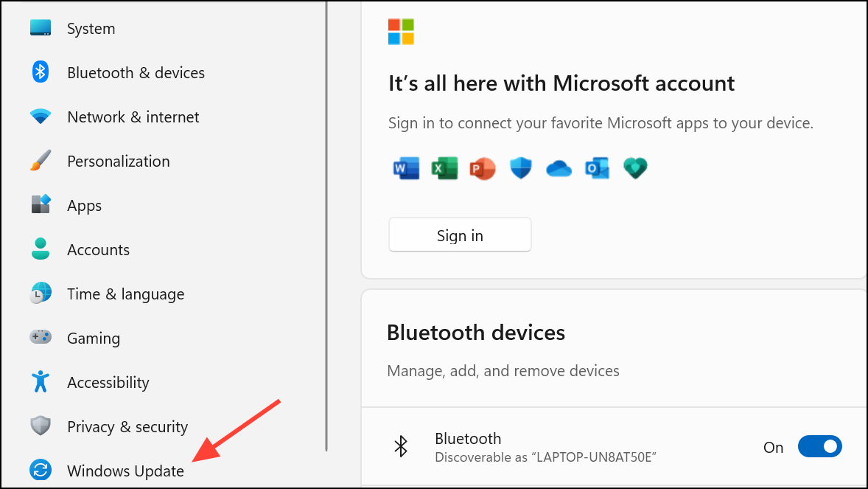Open Windows Update from the sidebar
The height and width of the screenshot is (489, 868).
125,471
